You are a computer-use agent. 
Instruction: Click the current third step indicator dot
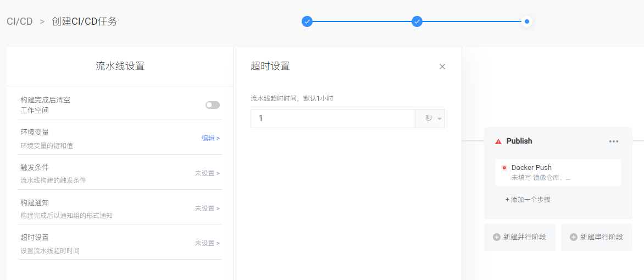[x=527, y=21]
